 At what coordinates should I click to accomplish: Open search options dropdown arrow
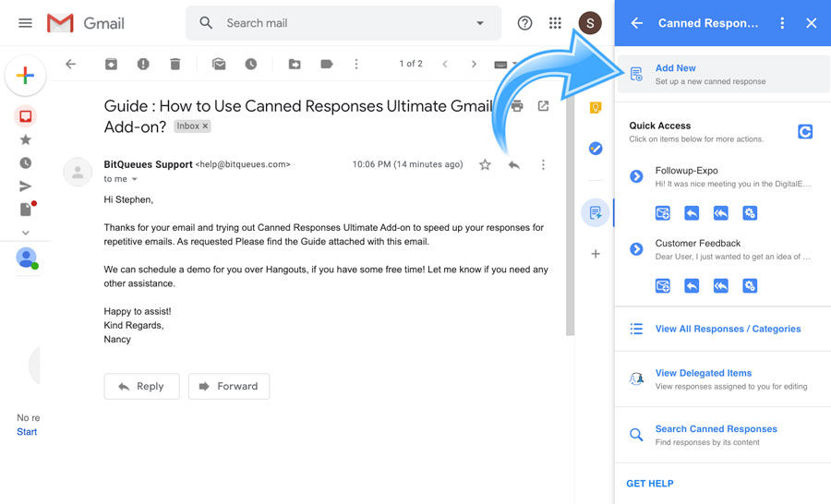479,23
